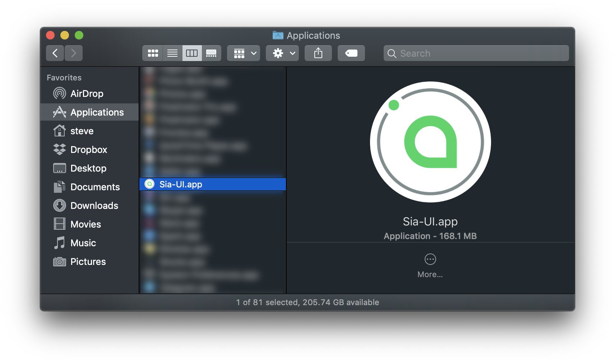Click the Dropbox logo icon

[x=59, y=149]
